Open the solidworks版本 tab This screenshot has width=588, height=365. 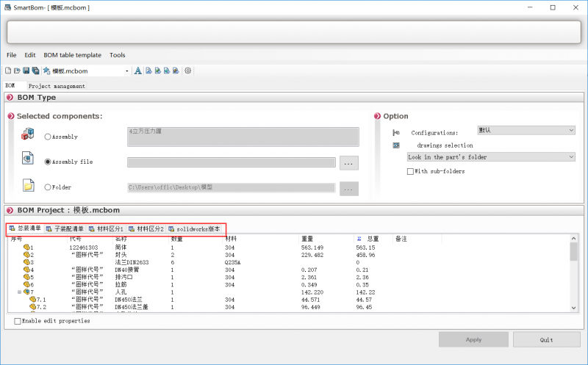tap(194, 228)
